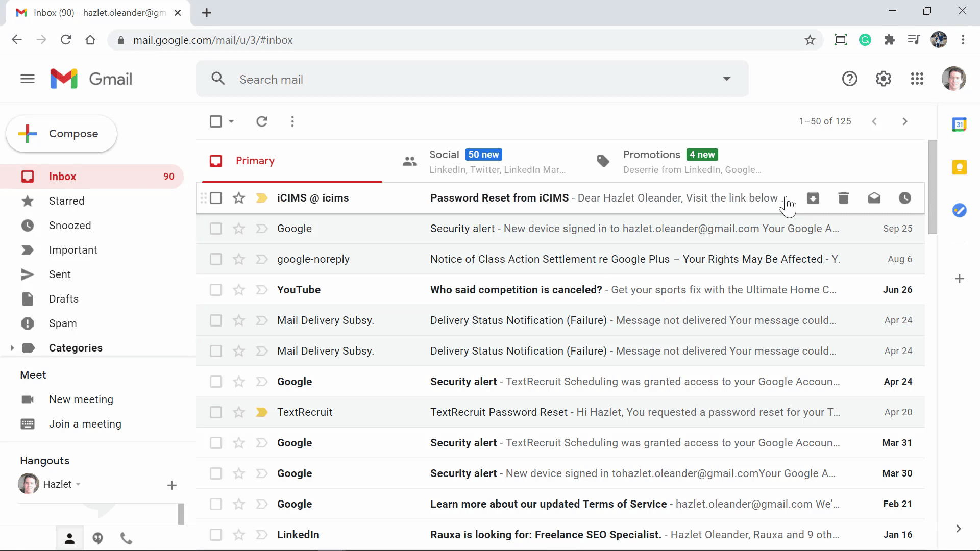The height and width of the screenshot is (551, 980).
Task: Archive the iCIMS Password Reset email
Action: click(813, 198)
